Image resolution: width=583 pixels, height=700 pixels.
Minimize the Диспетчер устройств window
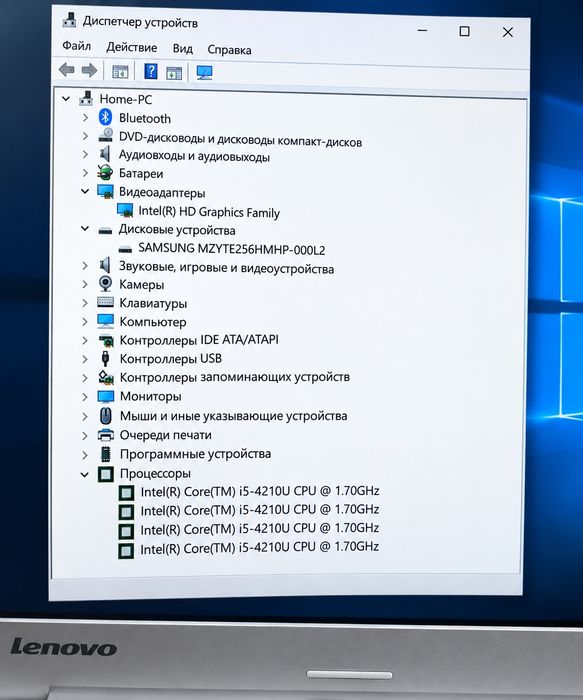422,30
